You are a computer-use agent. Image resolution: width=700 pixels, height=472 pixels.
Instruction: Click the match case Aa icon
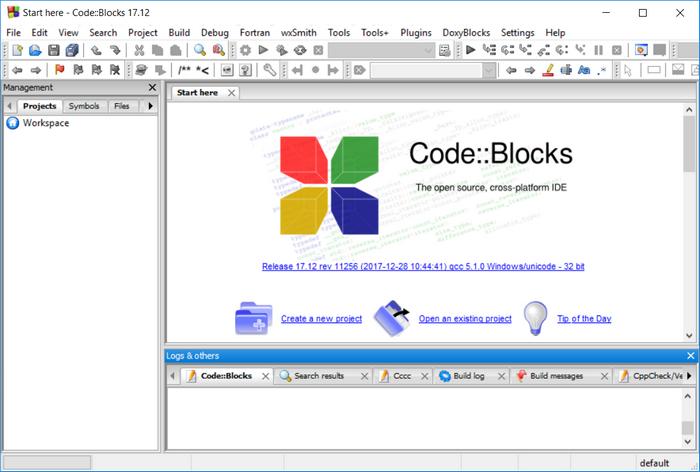pos(584,70)
